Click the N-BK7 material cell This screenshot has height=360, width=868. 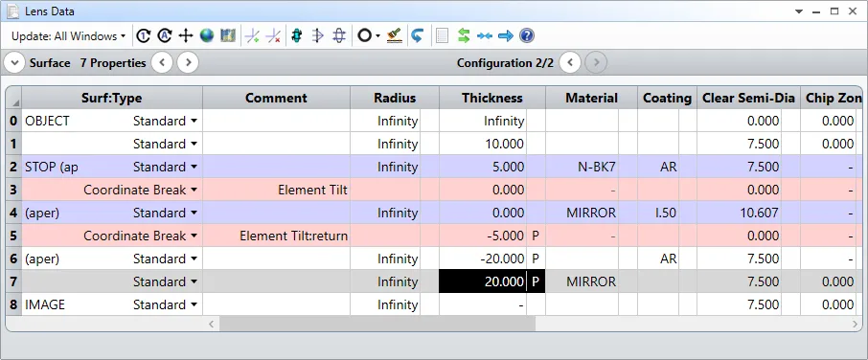(582, 167)
